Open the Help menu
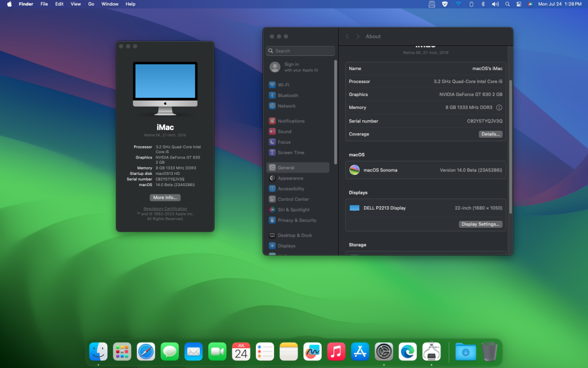This screenshot has width=588, height=368. click(131, 4)
